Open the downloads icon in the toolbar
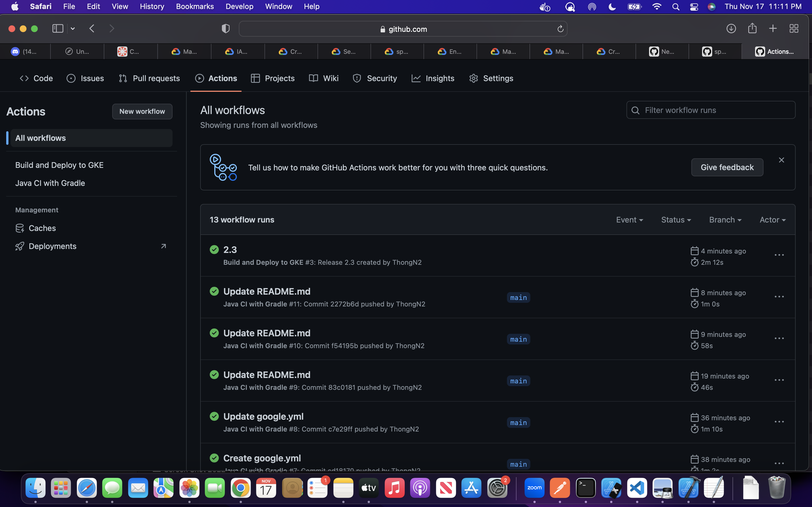 point(731,28)
